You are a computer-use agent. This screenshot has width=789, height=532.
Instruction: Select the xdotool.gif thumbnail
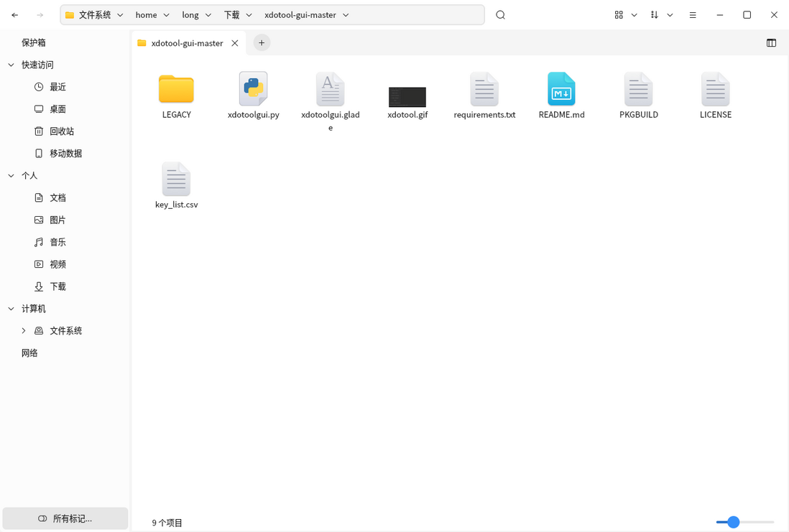coord(407,96)
